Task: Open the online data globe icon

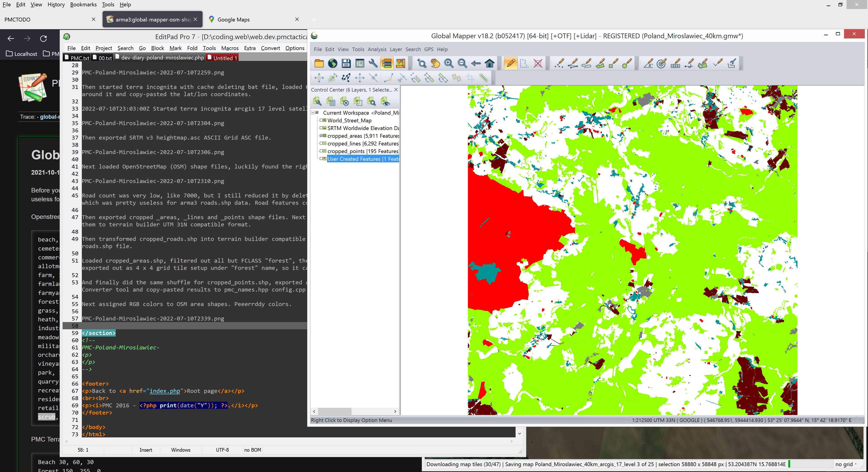Action: click(x=333, y=63)
